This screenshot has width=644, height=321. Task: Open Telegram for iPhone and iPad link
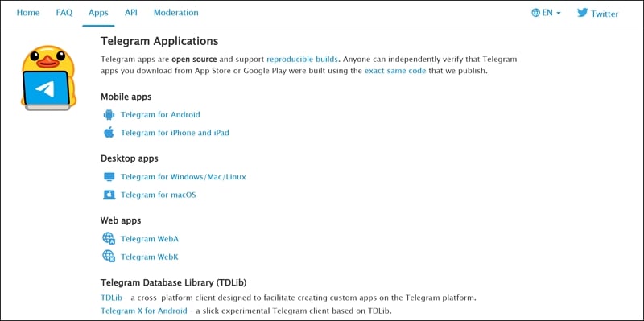click(175, 133)
